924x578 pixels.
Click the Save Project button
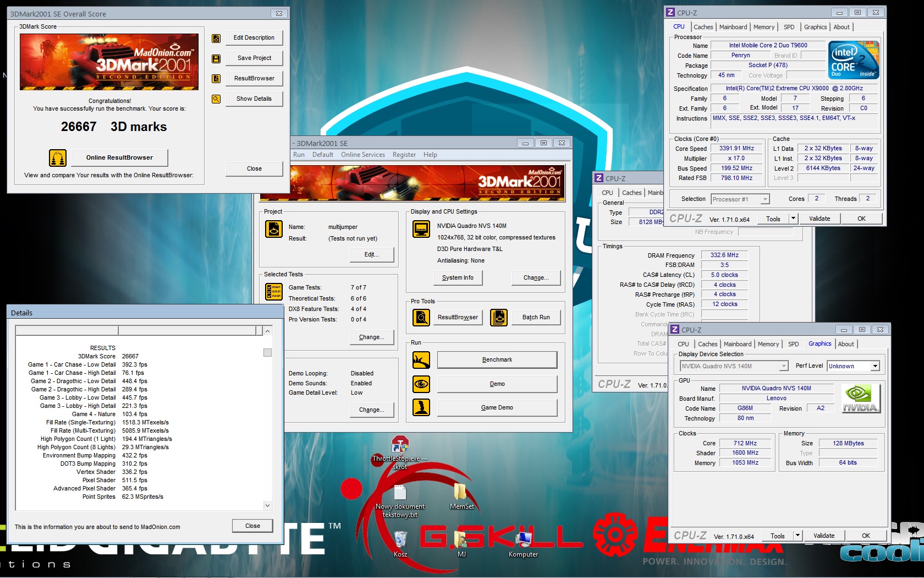[254, 58]
